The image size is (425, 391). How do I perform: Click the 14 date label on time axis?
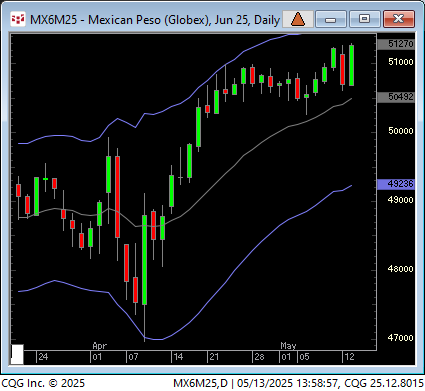(x=178, y=357)
